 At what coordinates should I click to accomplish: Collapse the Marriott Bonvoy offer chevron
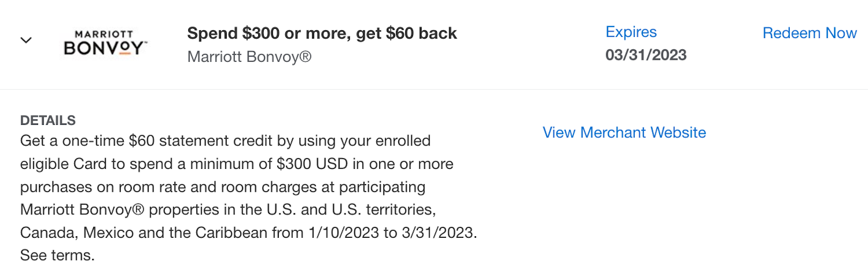[x=26, y=40]
